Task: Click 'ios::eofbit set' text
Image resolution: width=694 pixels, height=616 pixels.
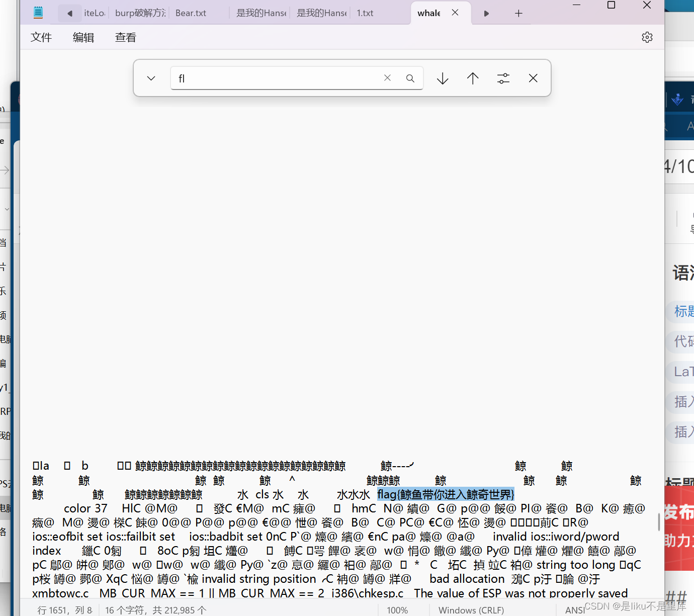Action: pyautogui.click(x=67, y=537)
